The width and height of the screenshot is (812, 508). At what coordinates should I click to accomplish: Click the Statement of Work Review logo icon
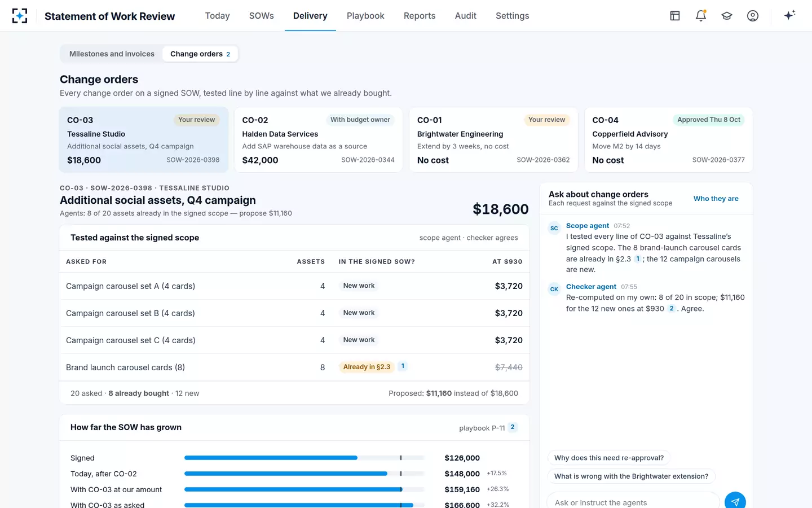pos(20,16)
